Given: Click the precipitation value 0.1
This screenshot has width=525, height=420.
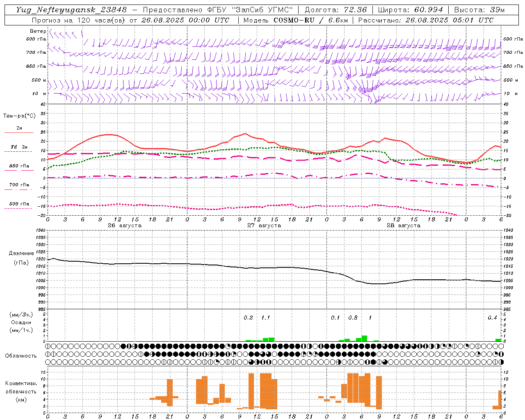Looking at the screenshot, I should tap(336, 318).
